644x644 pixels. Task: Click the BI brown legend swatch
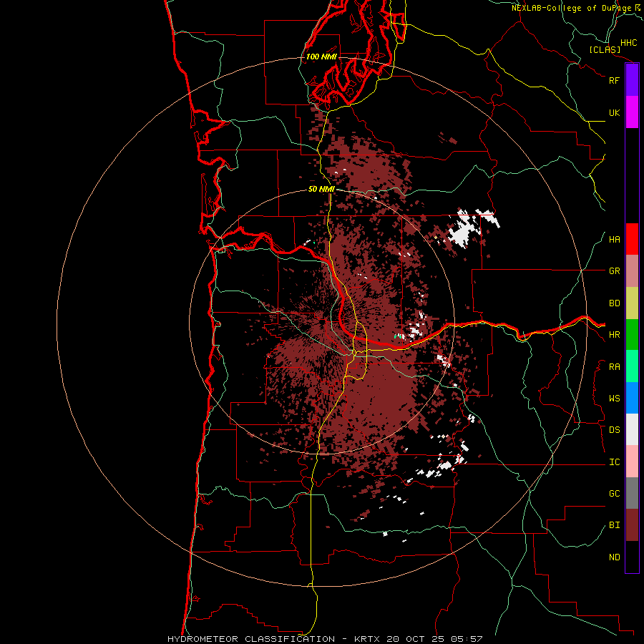coord(632,525)
